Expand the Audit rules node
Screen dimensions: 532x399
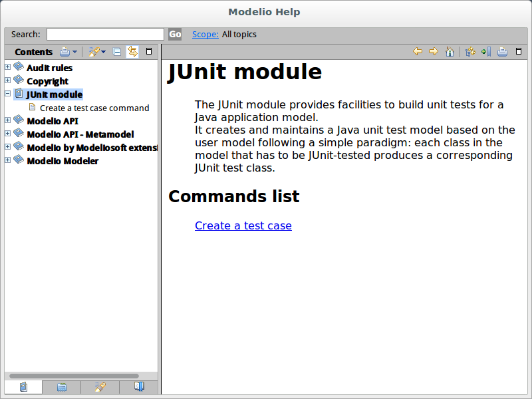point(7,67)
